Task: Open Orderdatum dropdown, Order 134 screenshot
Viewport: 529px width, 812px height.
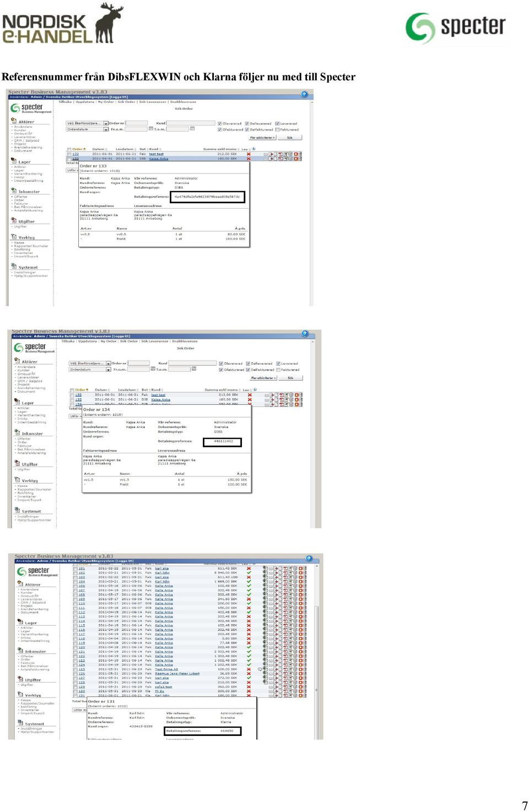Action: tap(90, 370)
